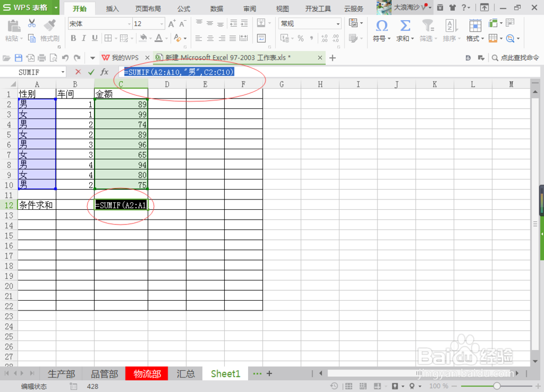This screenshot has width=544, height=392.
Task: Open the 视图 ribbon tab
Action: point(282,9)
